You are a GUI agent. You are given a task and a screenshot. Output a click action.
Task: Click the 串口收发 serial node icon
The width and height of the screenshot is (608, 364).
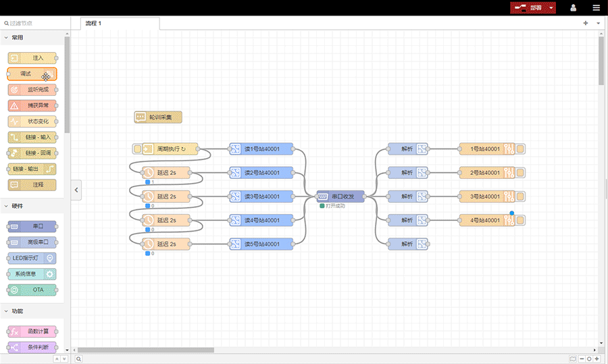point(323,197)
